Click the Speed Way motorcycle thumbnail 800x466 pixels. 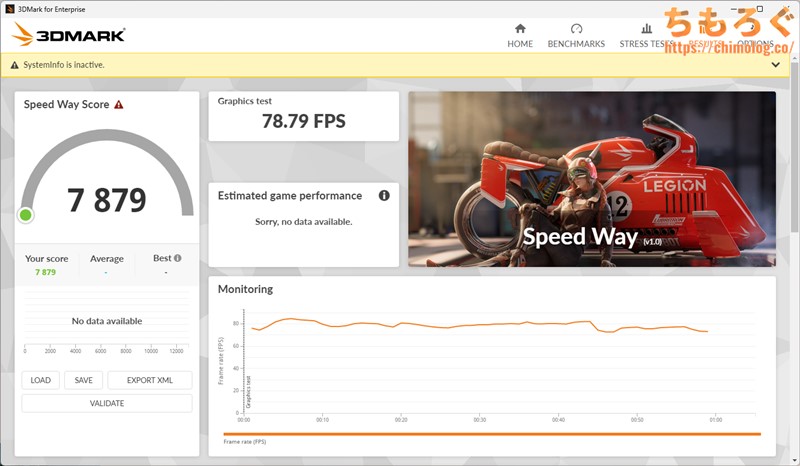tap(591, 178)
